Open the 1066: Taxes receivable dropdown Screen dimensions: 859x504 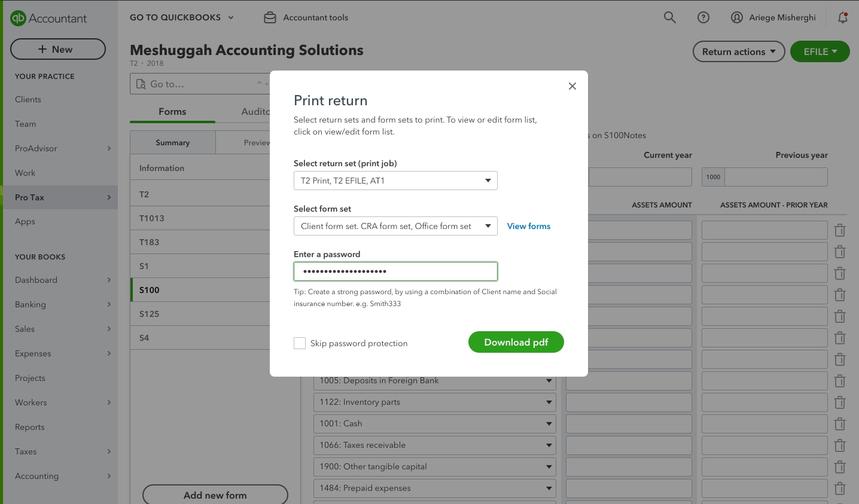435,445
